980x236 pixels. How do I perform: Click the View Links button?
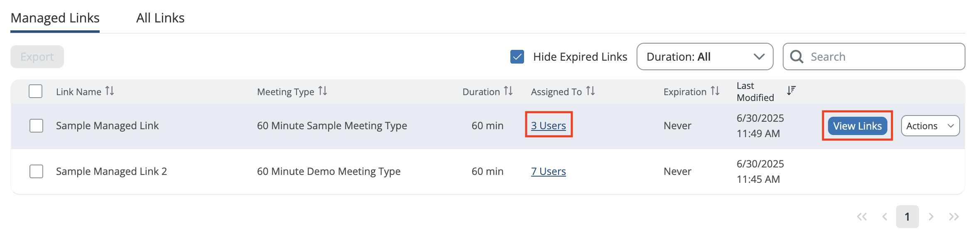pos(857,126)
